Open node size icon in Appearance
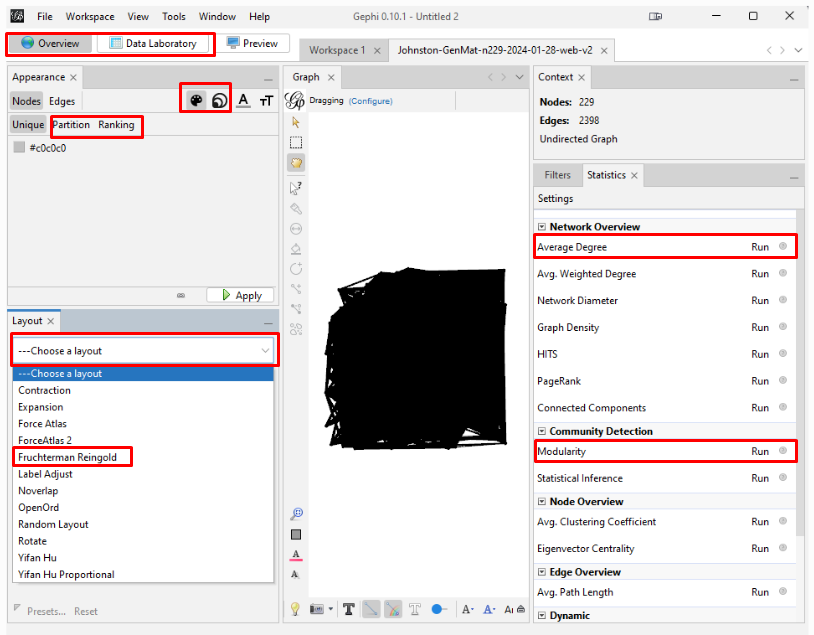 [220, 100]
